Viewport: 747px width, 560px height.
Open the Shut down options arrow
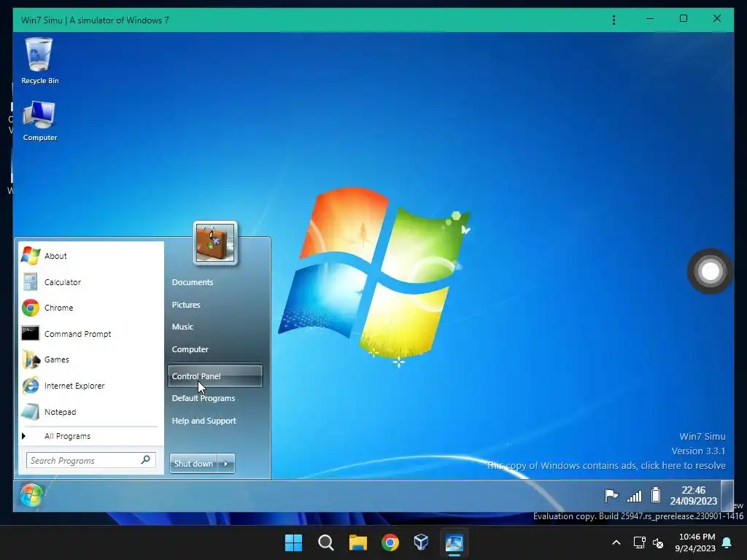click(x=226, y=463)
